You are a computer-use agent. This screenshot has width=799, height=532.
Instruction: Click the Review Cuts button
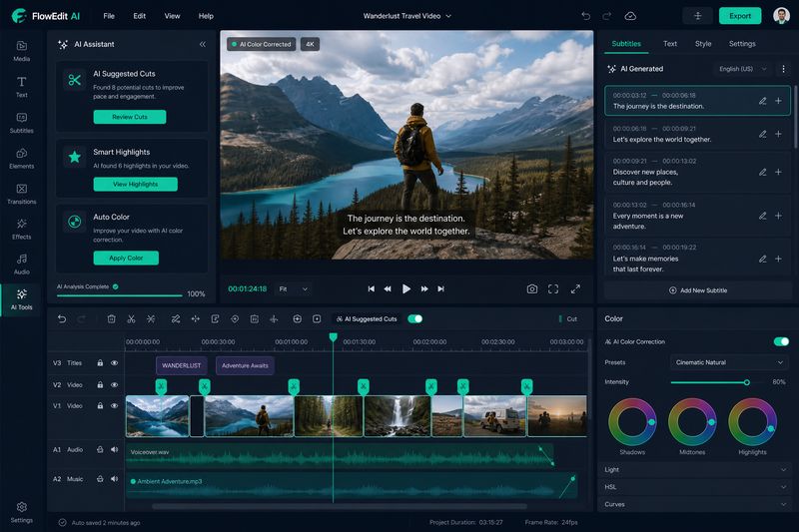pos(130,117)
